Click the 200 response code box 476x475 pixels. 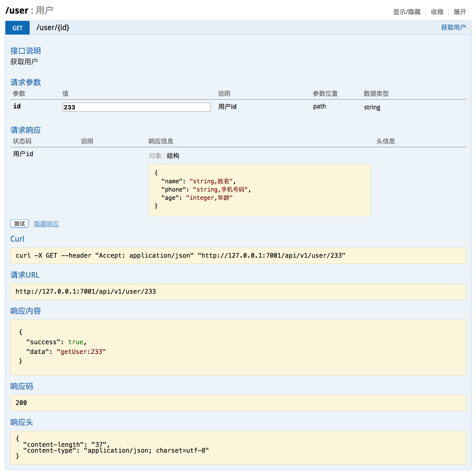238,403
